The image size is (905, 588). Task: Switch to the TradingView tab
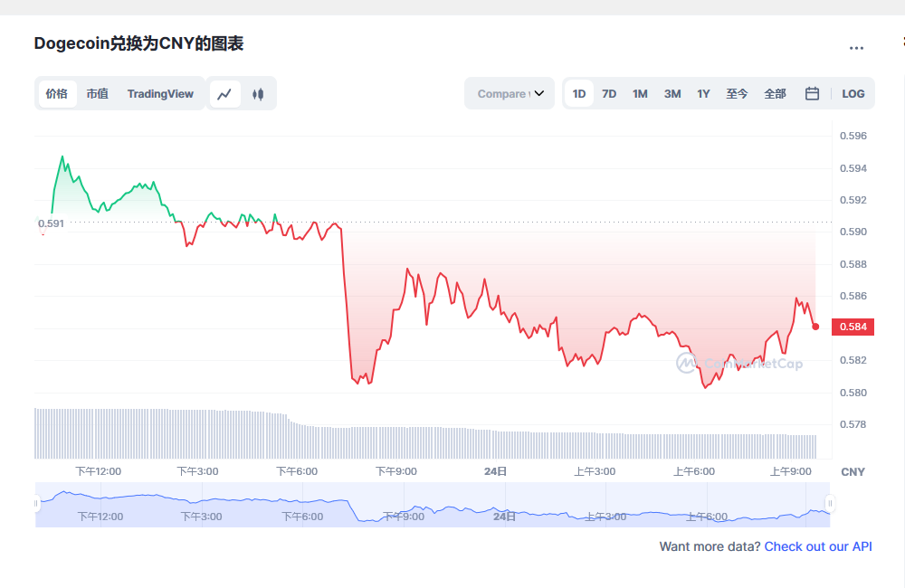(x=160, y=94)
